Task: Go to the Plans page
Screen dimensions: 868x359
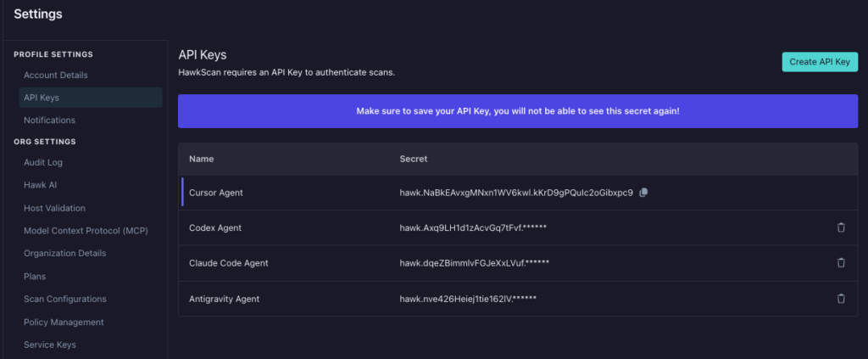Action: pos(34,277)
